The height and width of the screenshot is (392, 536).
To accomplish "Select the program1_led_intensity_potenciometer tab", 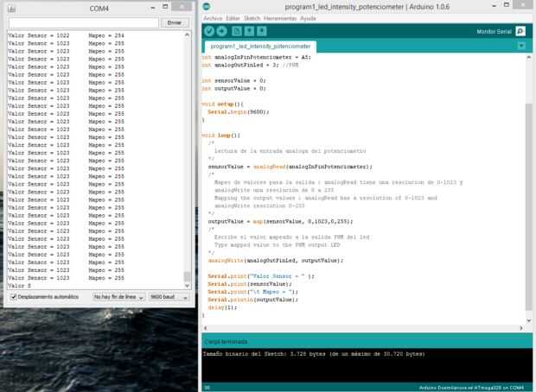I will [260, 46].
